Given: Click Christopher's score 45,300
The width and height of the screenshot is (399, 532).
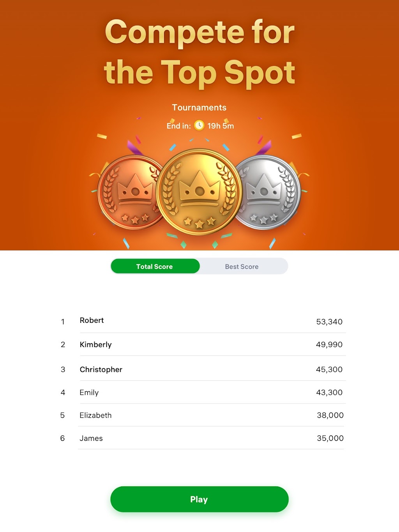Looking at the screenshot, I should (329, 370).
